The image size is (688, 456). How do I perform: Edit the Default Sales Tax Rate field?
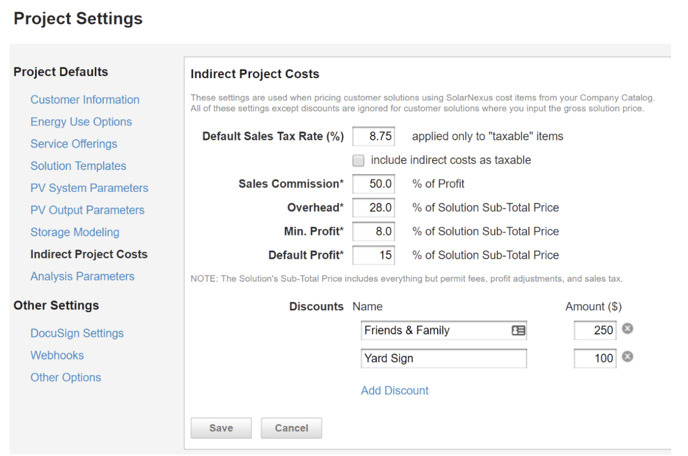373,136
